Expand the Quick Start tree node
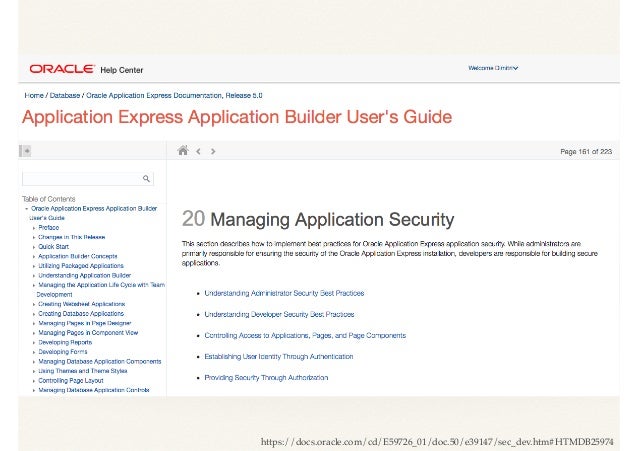The width and height of the screenshot is (638, 451). [x=34, y=245]
